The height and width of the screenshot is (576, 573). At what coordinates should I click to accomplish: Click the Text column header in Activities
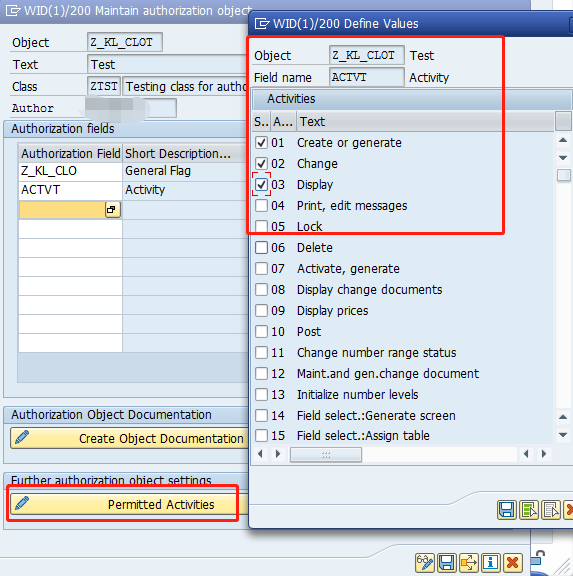coord(425,121)
